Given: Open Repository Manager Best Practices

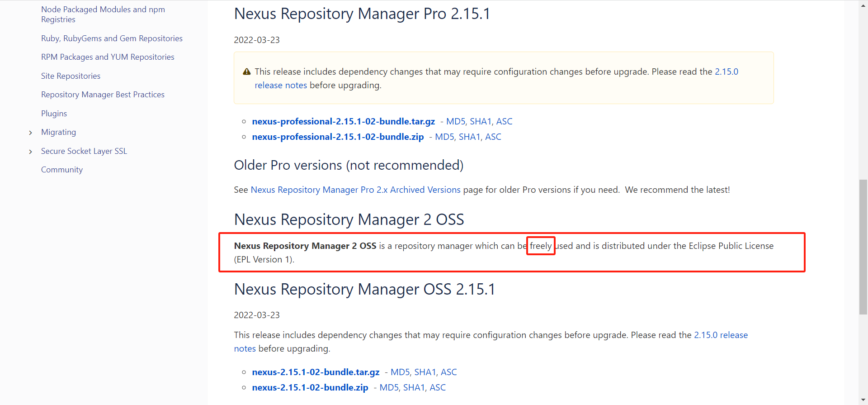Looking at the screenshot, I should 103,95.
